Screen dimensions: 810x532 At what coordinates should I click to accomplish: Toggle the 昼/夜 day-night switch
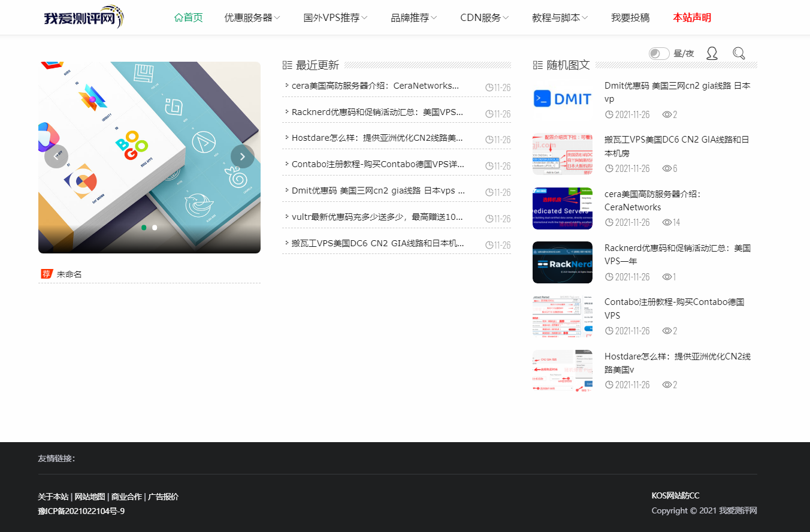(659, 54)
